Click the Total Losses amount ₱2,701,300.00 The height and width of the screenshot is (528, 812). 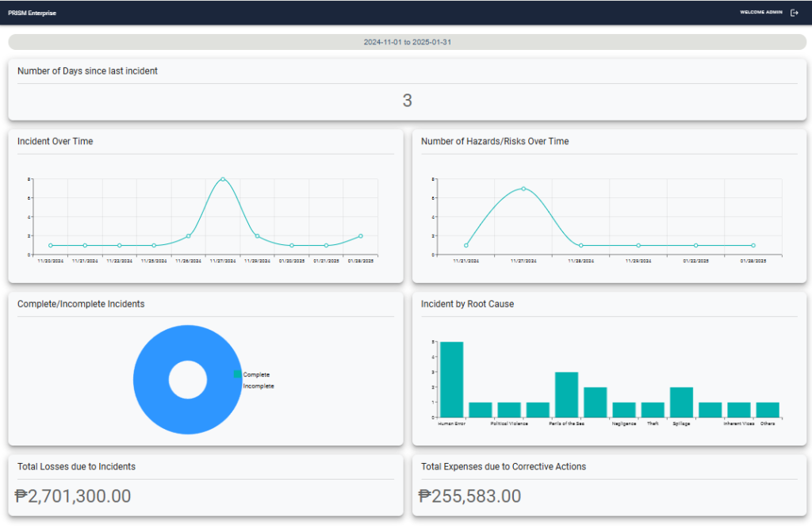click(73, 495)
